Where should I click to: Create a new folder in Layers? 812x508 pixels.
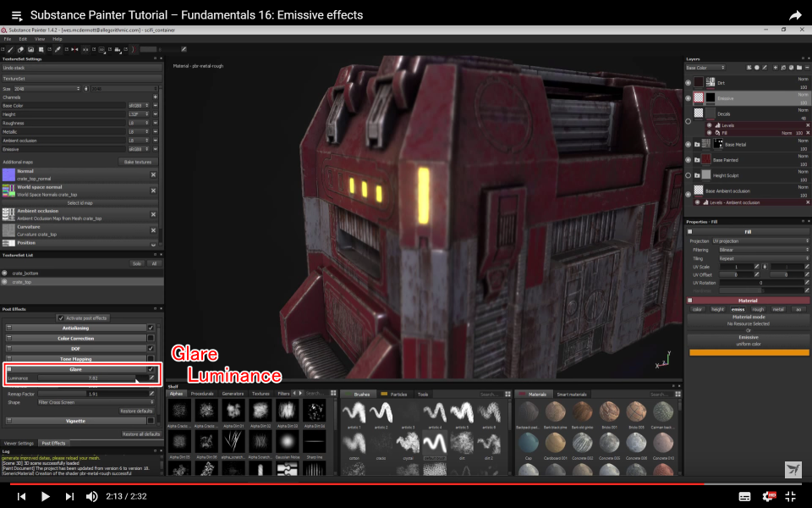(x=799, y=68)
